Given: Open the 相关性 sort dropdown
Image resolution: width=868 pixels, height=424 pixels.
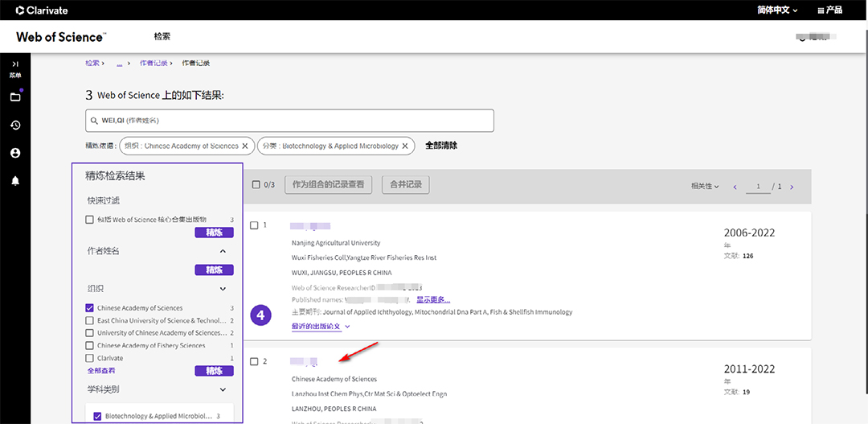Looking at the screenshot, I should tap(705, 186).
